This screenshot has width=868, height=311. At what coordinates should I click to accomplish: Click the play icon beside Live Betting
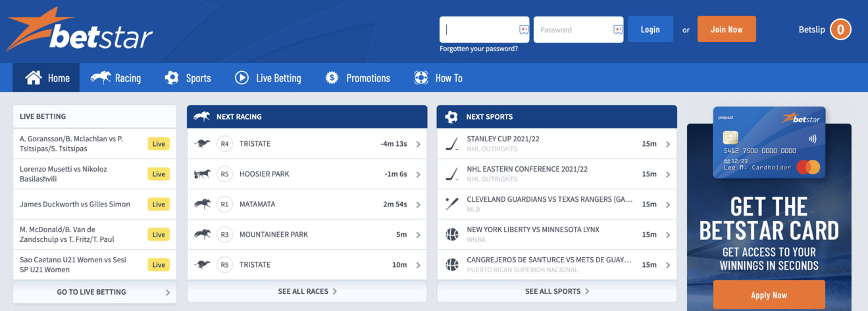[242, 78]
